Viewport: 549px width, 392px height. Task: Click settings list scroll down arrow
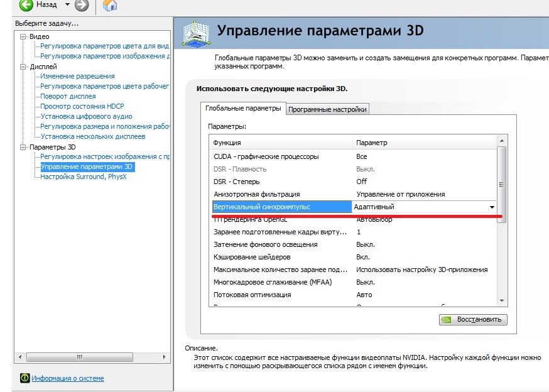coord(502,300)
